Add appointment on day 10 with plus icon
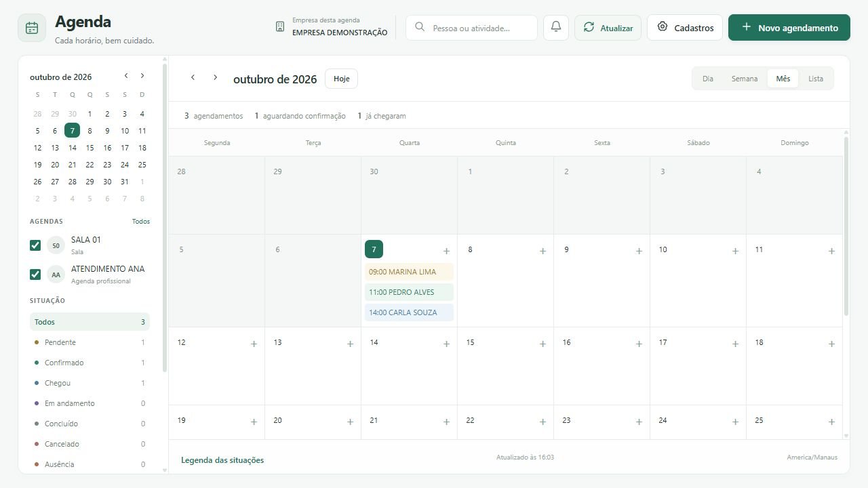 coord(735,251)
